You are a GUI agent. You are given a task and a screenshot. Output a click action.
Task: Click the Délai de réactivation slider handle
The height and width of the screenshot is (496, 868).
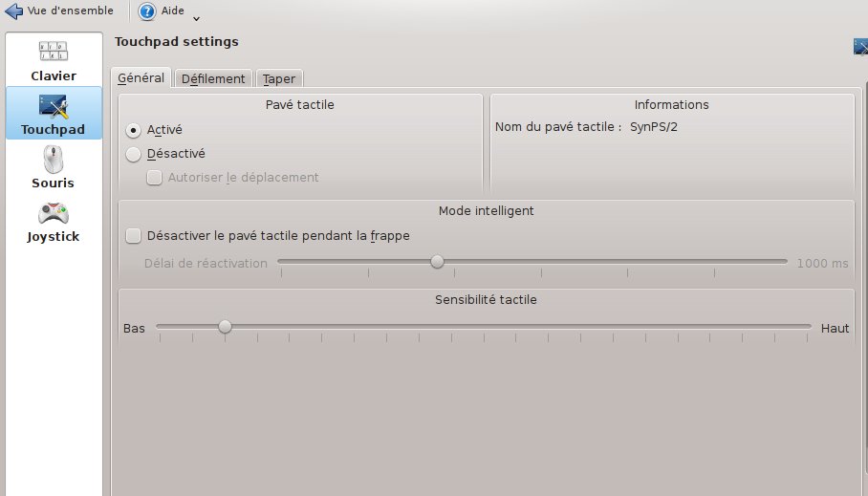tap(437, 261)
